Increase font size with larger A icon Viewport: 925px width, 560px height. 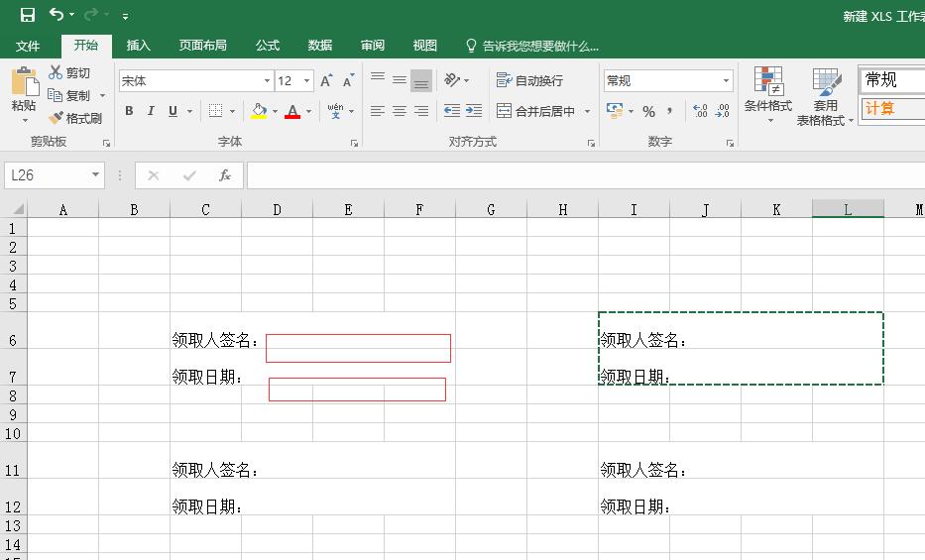coord(326,80)
